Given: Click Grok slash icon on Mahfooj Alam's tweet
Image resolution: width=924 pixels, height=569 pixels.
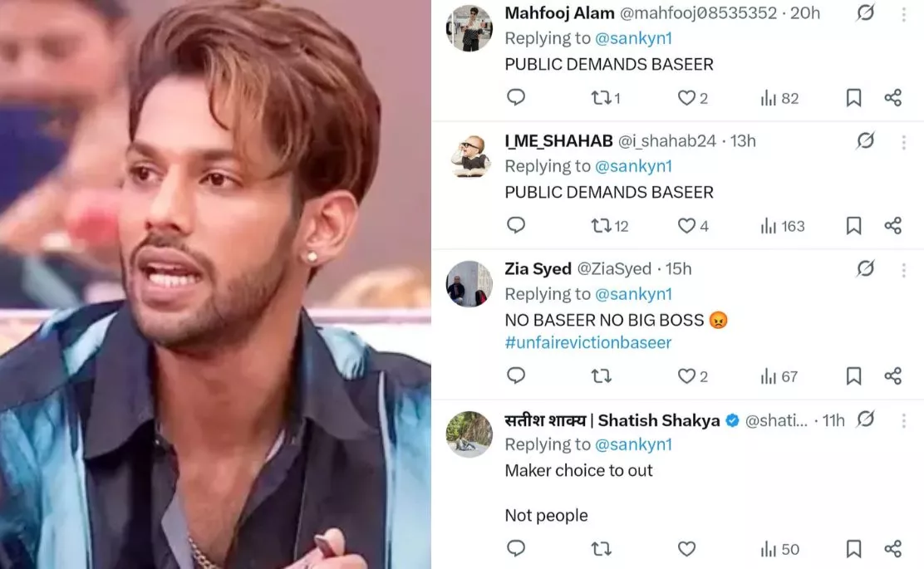Looking at the screenshot, I should (x=865, y=12).
